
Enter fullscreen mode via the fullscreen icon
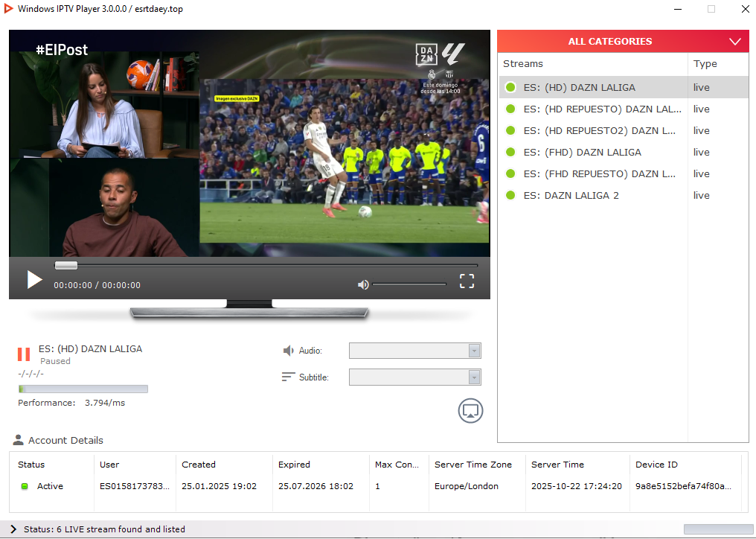[x=467, y=281]
